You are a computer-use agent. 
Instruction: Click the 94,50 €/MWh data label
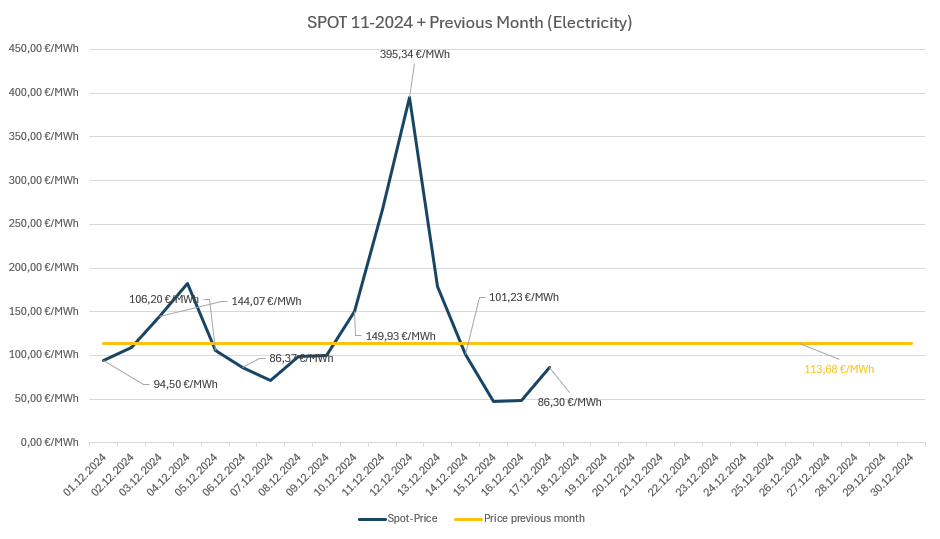click(x=185, y=384)
